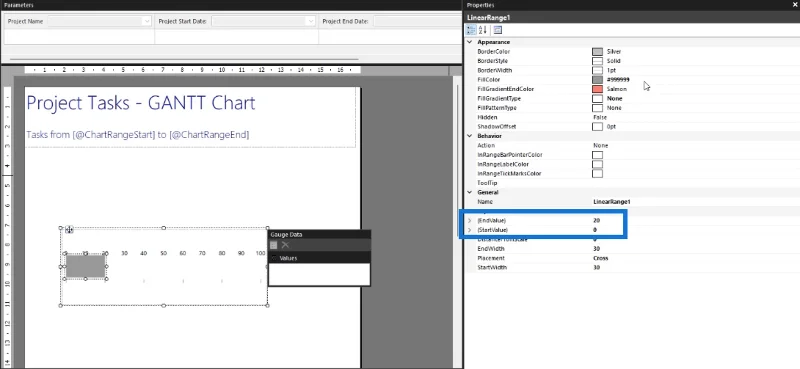The height and width of the screenshot is (369, 800).
Task: Click the Project End Date parameter field
Action: coord(417,21)
